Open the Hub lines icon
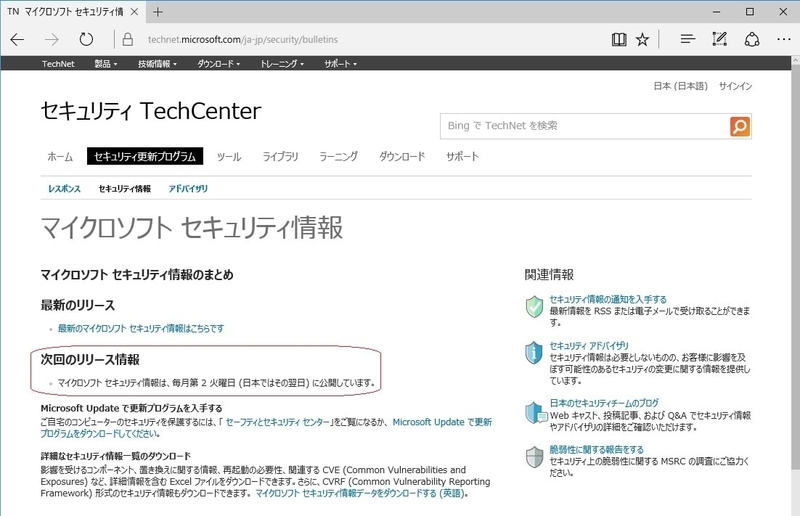This screenshot has height=516, width=800. click(687, 39)
